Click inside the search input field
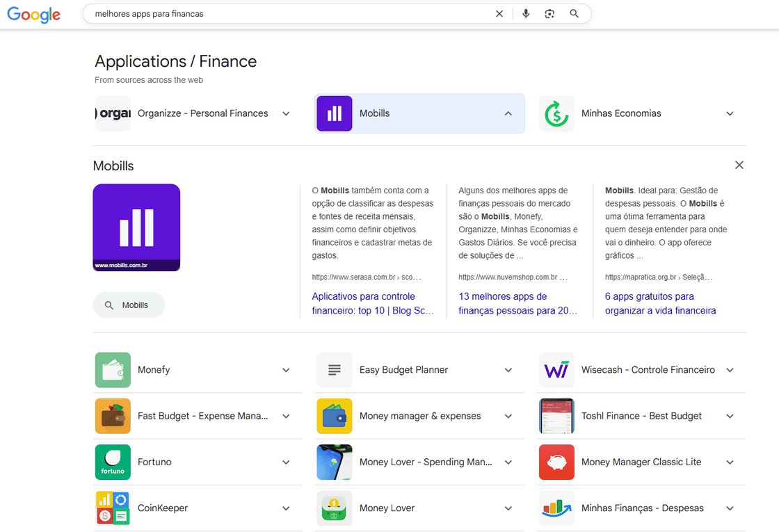Screen dimensions: 779x532 [x=278, y=13]
